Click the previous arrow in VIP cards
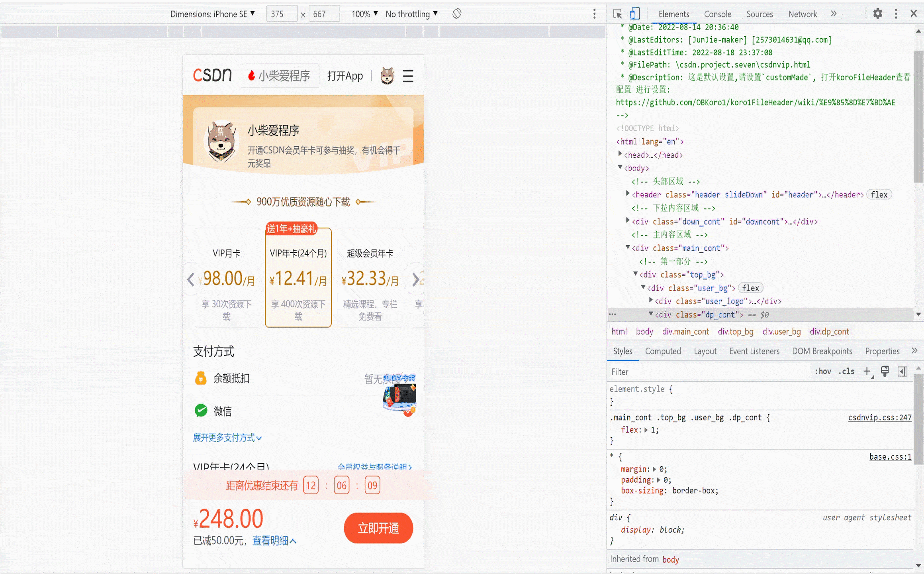 click(191, 279)
